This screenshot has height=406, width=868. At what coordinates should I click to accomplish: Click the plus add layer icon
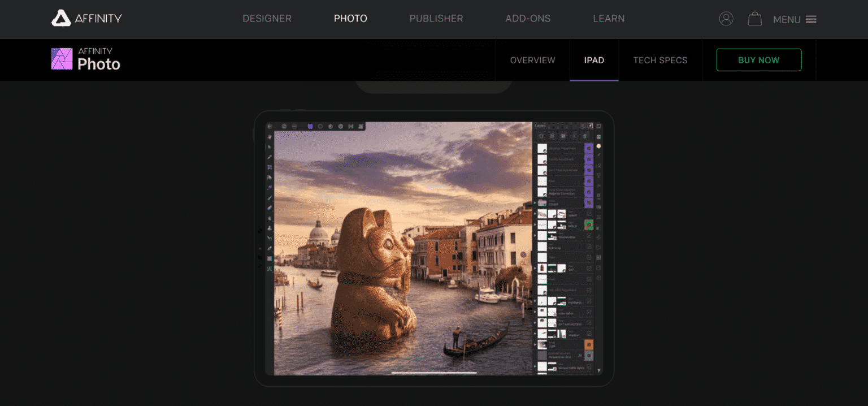[574, 136]
